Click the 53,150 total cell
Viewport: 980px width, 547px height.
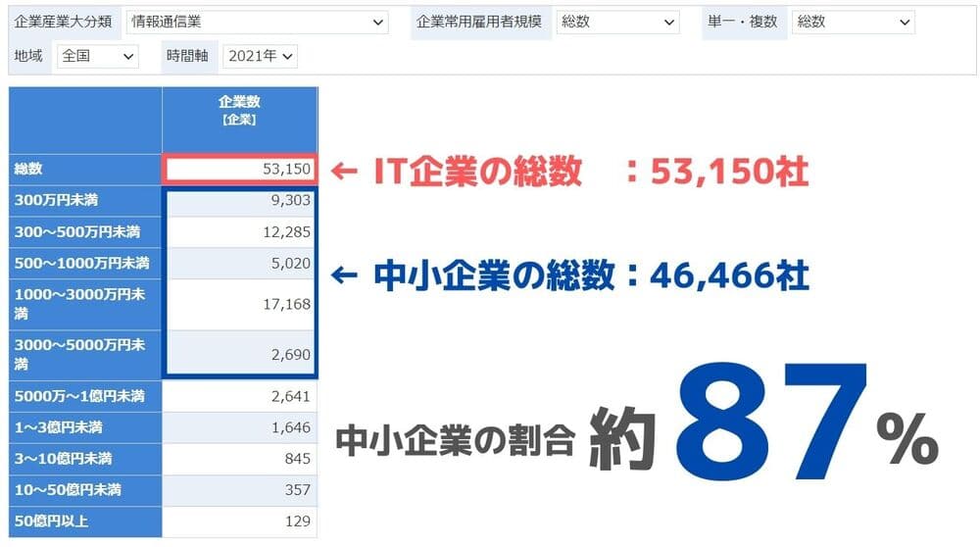click(239, 169)
